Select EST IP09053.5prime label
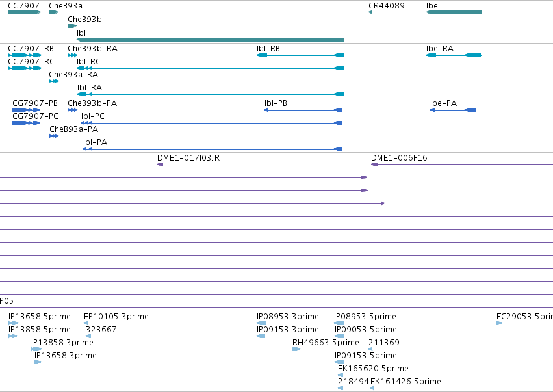The image size is (553, 392). [x=366, y=330]
